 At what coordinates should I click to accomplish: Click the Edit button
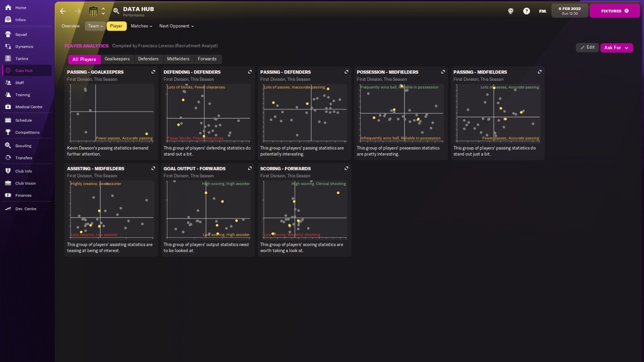(587, 47)
